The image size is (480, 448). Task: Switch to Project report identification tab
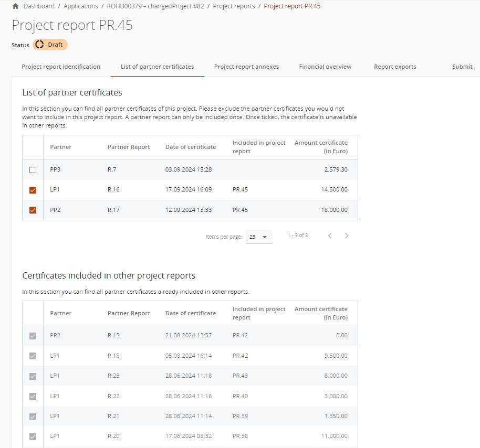pyautogui.click(x=61, y=67)
